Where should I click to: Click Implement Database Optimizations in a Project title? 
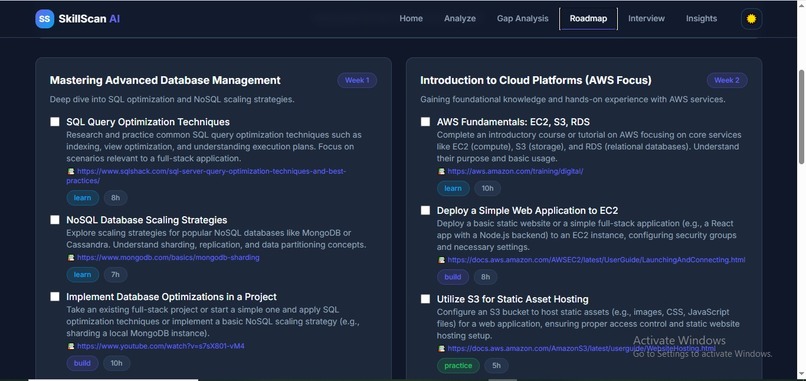pyautogui.click(x=171, y=297)
